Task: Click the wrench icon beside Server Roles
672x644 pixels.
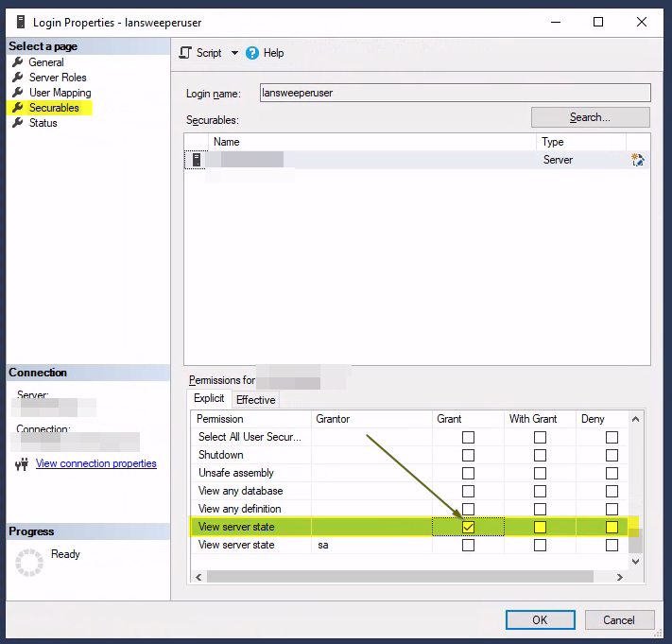Action: coord(18,78)
